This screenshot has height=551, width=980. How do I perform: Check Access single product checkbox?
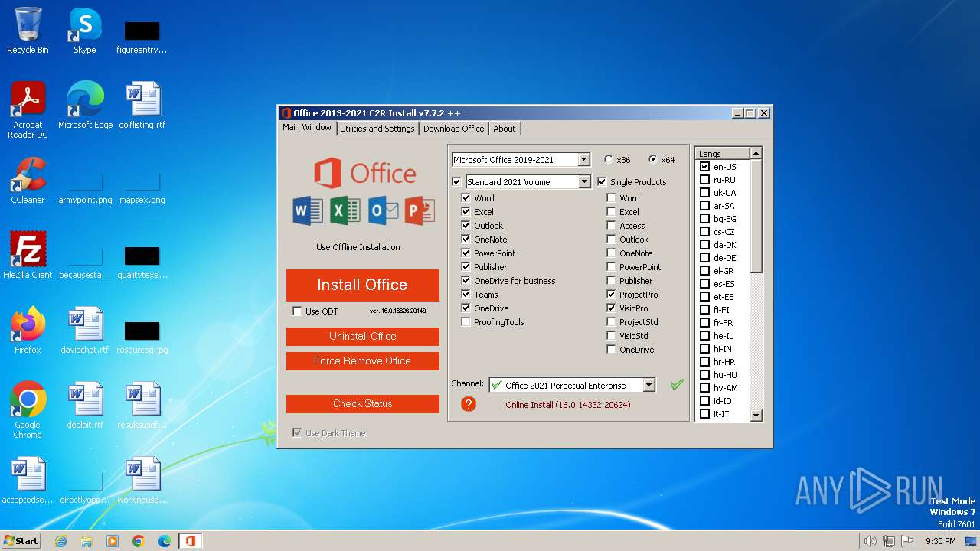[611, 225]
